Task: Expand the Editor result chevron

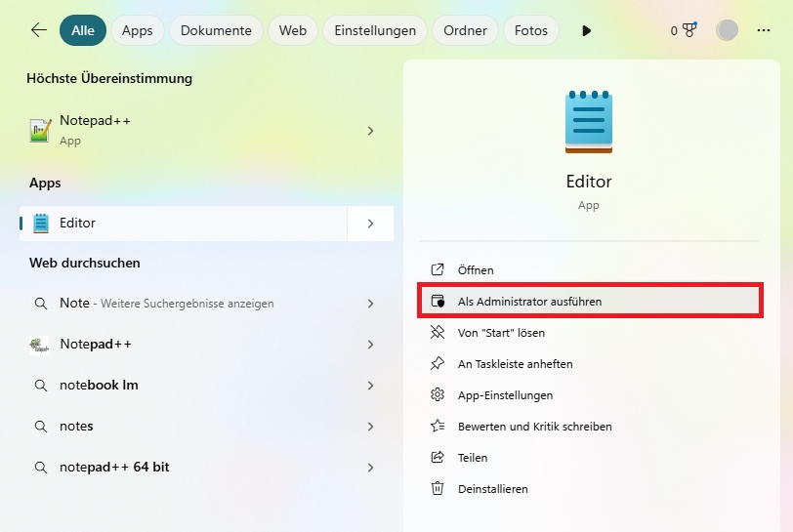Action: point(370,224)
